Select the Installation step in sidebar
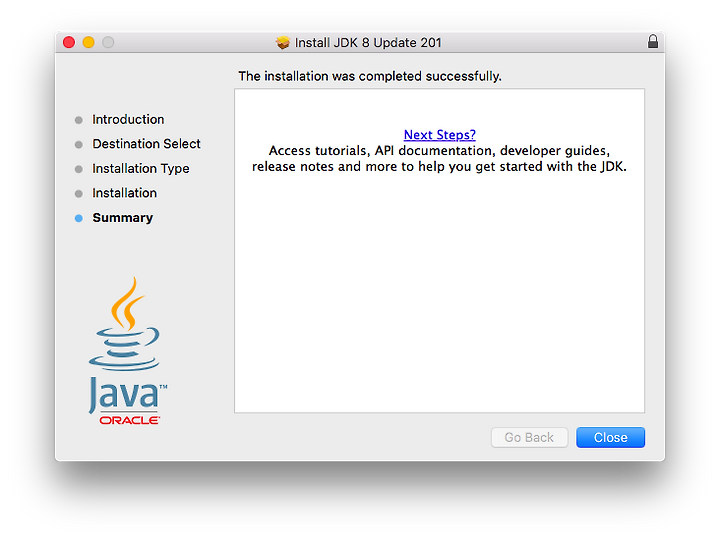This screenshot has width=720, height=540. coord(124,193)
